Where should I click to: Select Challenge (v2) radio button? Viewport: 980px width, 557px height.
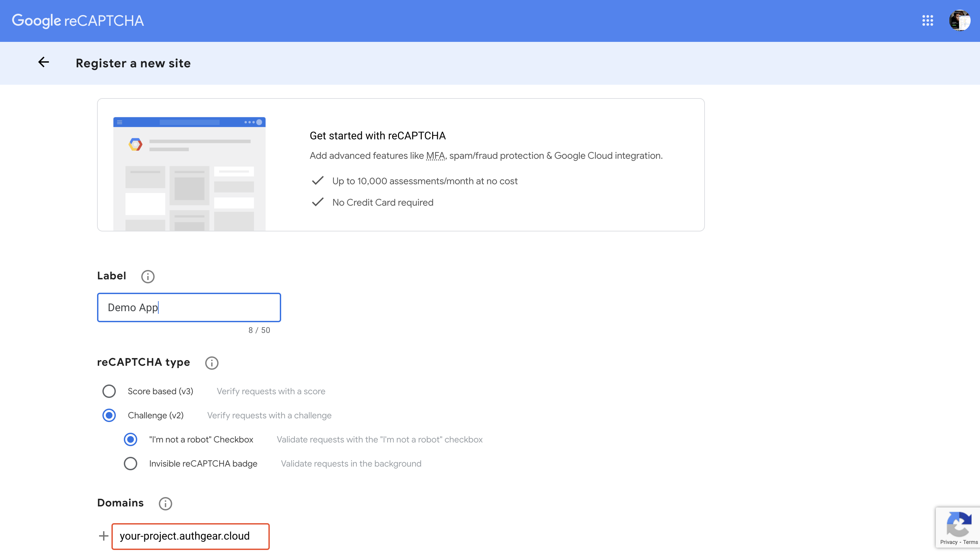pos(109,415)
